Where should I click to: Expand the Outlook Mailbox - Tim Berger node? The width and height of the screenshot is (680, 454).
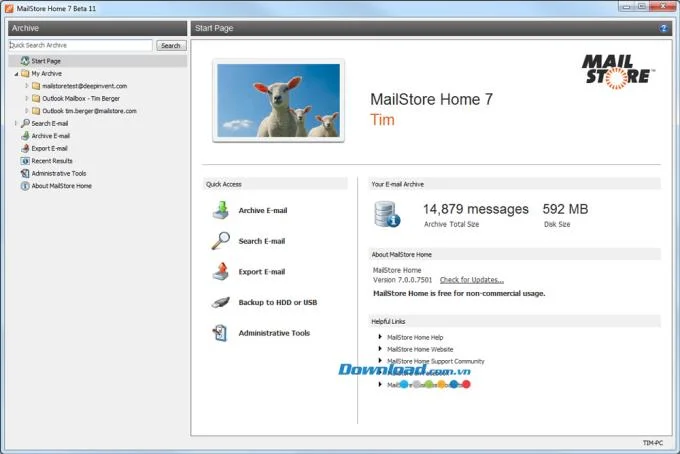[x=26, y=98]
